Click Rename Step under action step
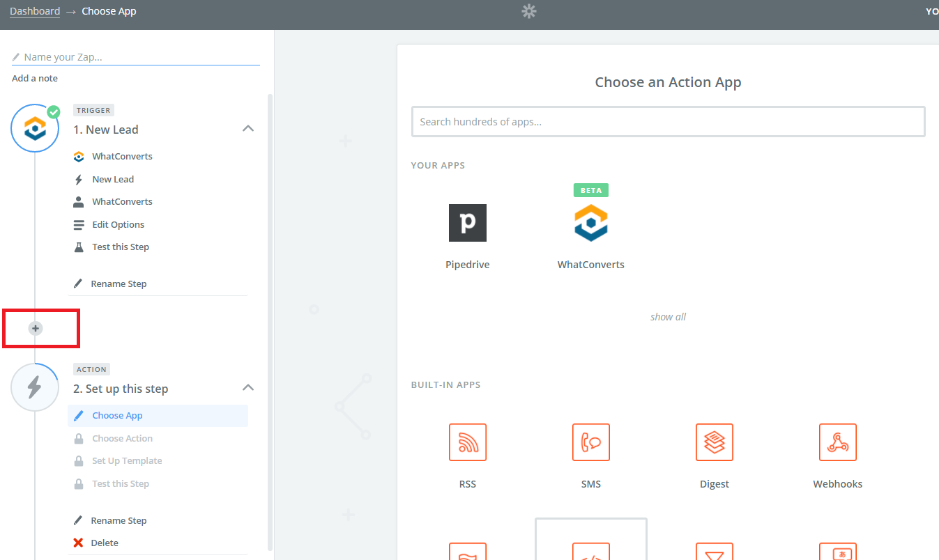Viewport: 939px width, 560px height. tap(119, 520)
